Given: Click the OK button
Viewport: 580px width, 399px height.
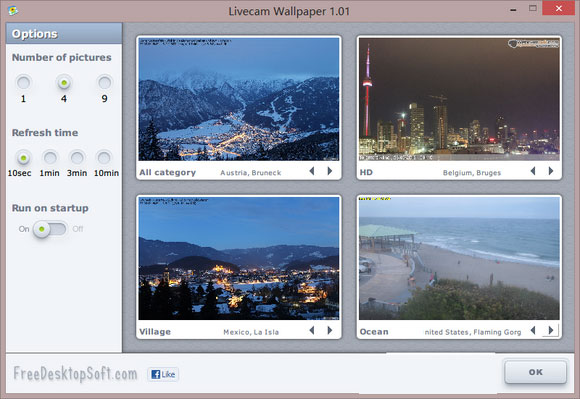Looking at the screenshot, I should tap(536, 372).
